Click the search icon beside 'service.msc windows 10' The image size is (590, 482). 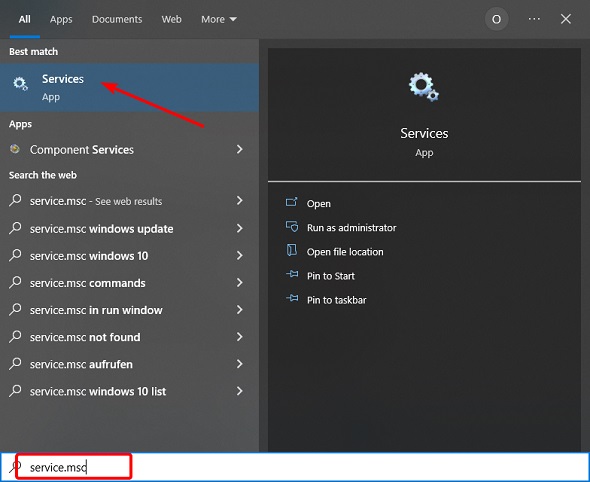point(15,255)
